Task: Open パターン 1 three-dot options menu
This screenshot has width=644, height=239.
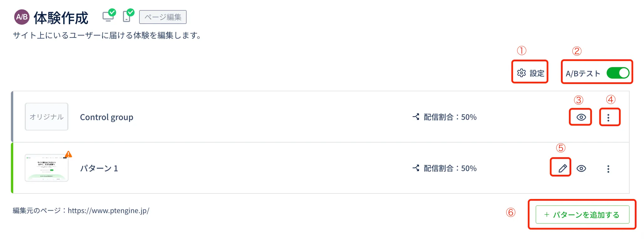Action: click(x=608, y=169)
